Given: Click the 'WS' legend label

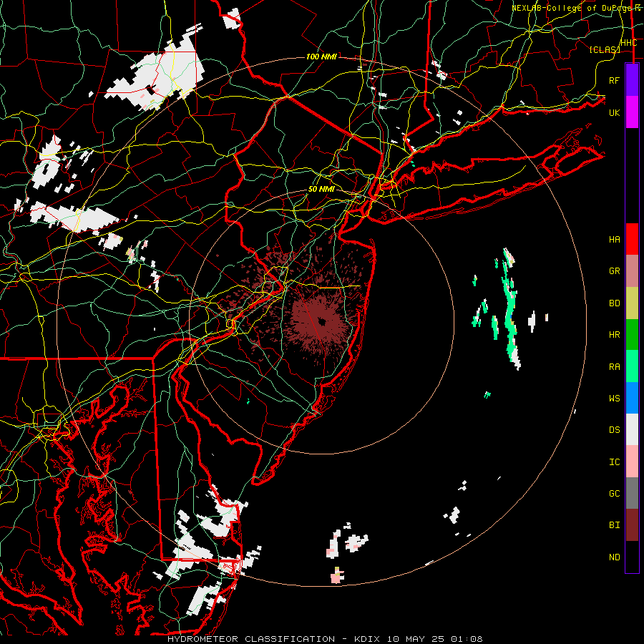Looking at the screenshot, I should click(x=615, y=399).
